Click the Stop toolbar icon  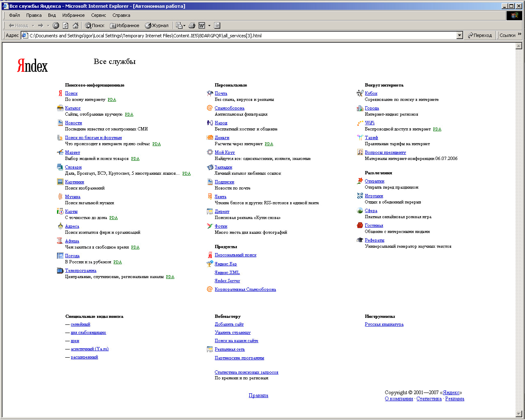56,25
